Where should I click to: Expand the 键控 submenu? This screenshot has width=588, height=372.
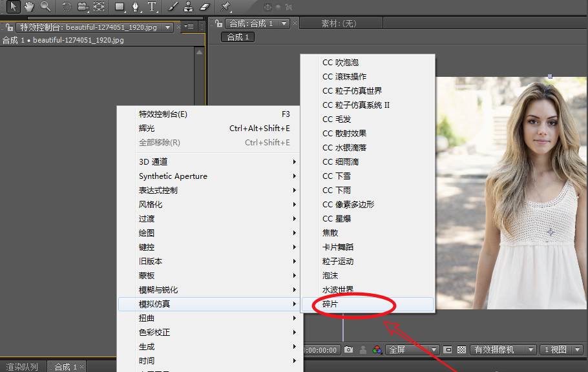coord(209,247)
